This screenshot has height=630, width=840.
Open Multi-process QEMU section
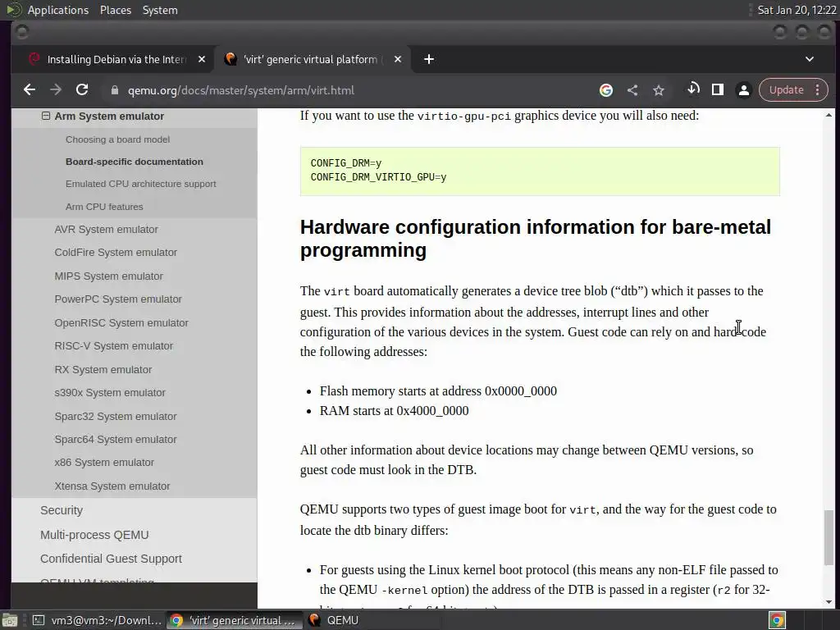point(94,535)
